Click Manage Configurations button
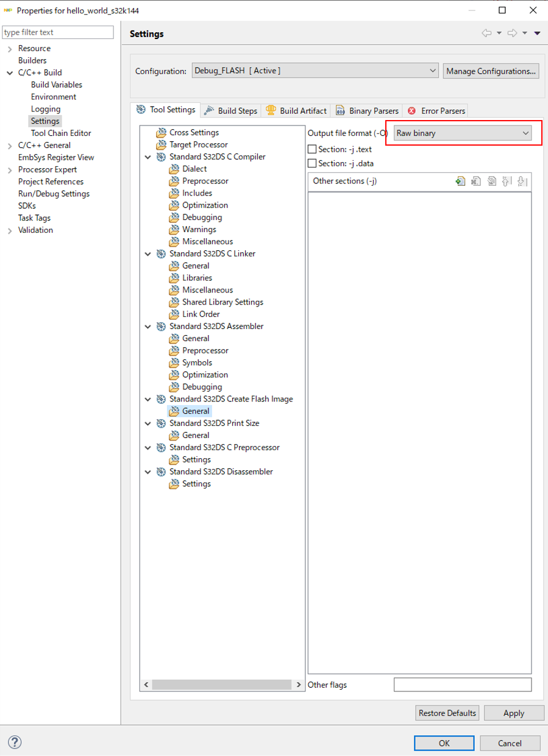 click(x=491, y=71)
